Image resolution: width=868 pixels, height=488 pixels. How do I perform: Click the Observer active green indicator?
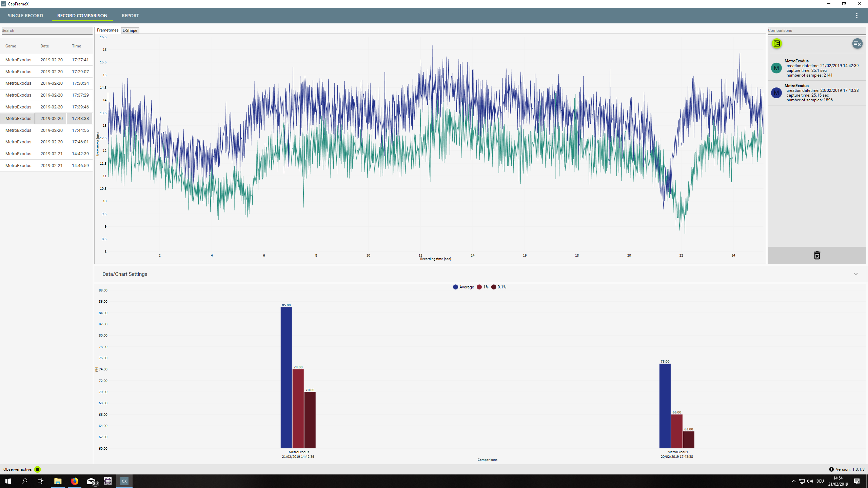click(x=38, y=469)
